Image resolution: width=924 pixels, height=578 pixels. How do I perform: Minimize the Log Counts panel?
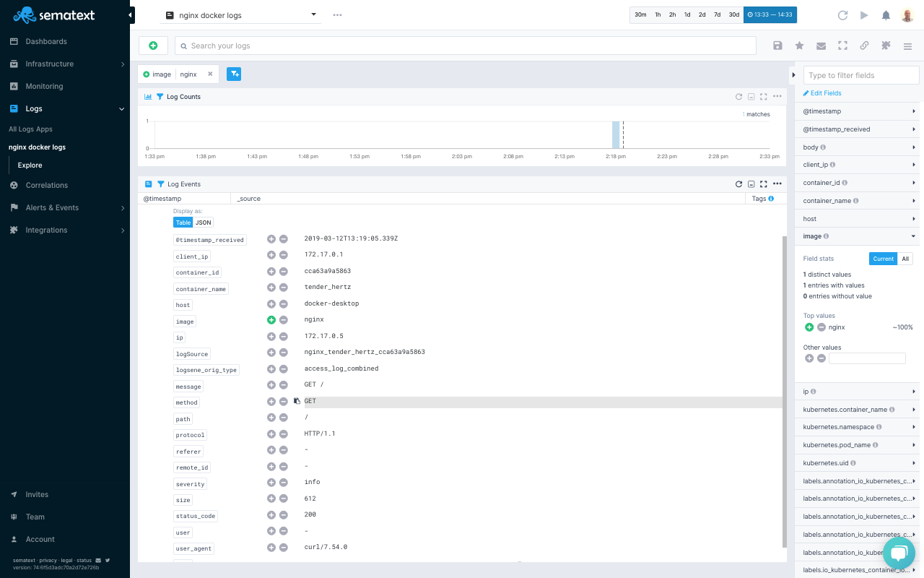point(751,97)
